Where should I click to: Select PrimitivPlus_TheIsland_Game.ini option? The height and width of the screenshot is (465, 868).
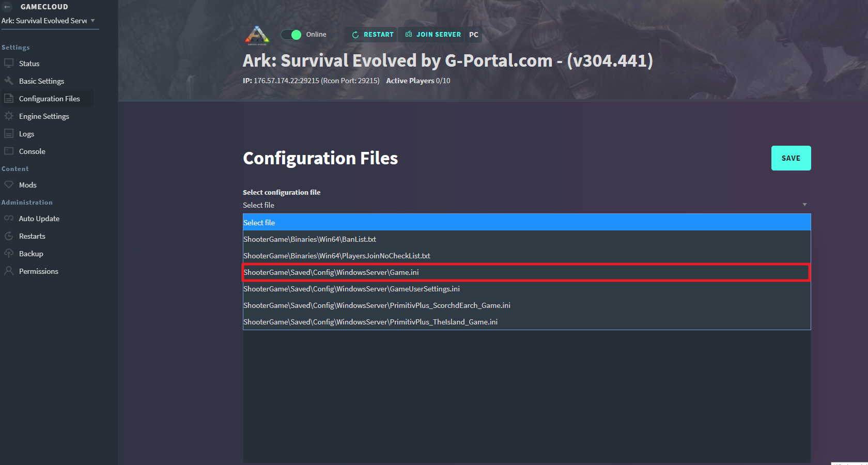(527, 321)
